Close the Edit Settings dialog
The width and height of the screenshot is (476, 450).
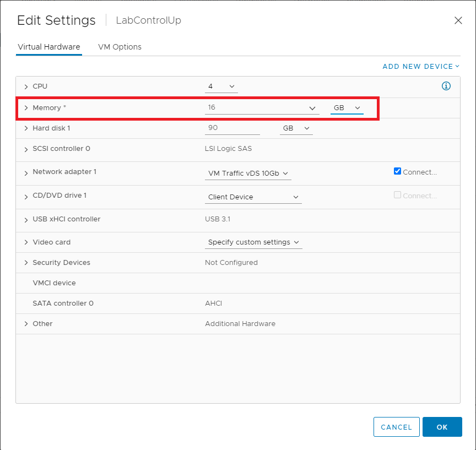pos(458,20)
